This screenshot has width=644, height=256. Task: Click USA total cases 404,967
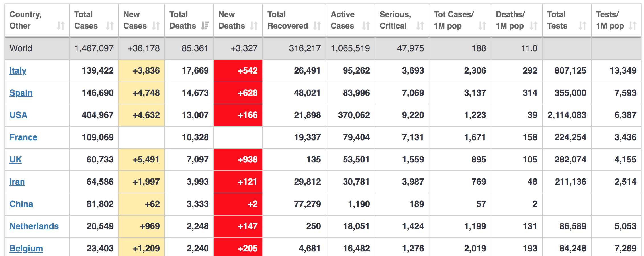pyautogui.click(x=98, y=115)
